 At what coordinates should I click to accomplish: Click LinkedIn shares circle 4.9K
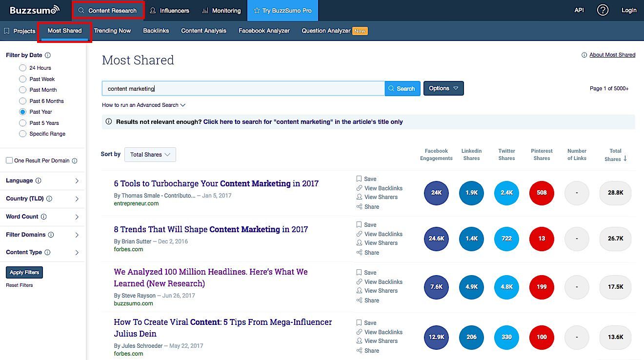pos(471,287)
